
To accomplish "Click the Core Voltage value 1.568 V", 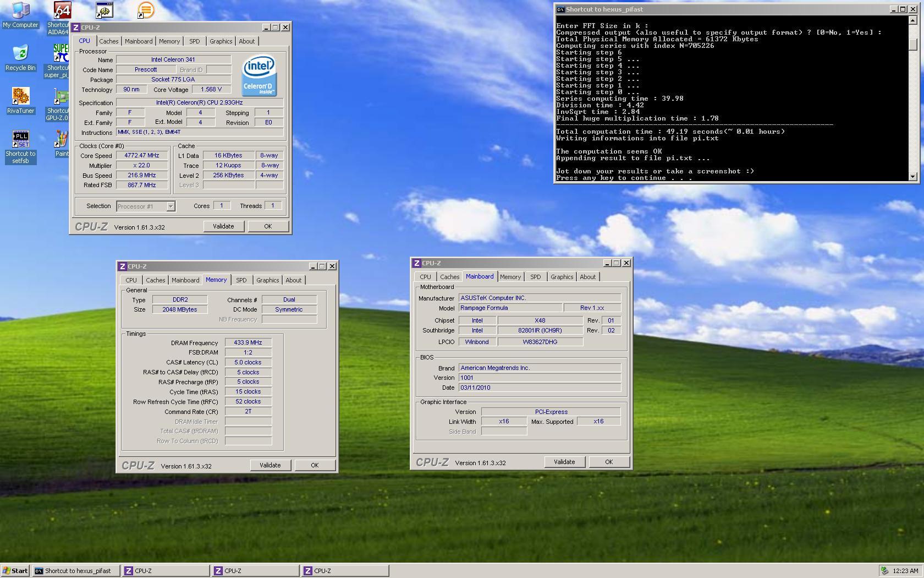I will 211,90.
